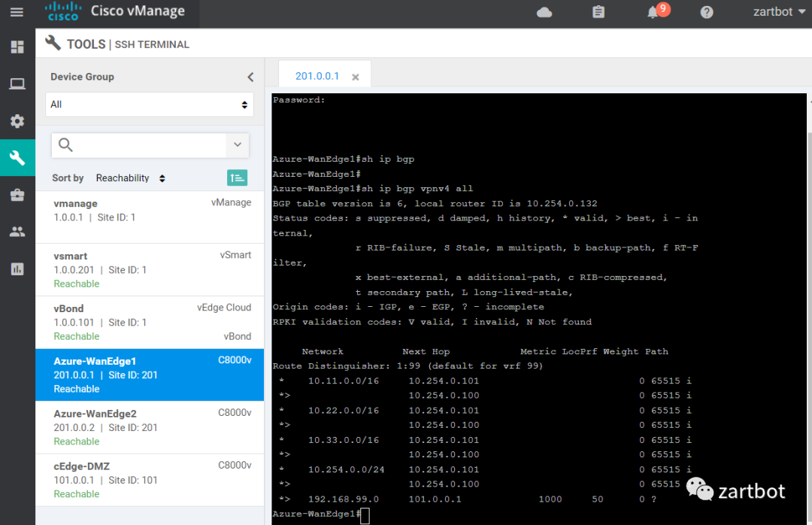Collapse the Device Group panel
The height and width of the screenshot is (525, 812).
(x=250, y=77)
